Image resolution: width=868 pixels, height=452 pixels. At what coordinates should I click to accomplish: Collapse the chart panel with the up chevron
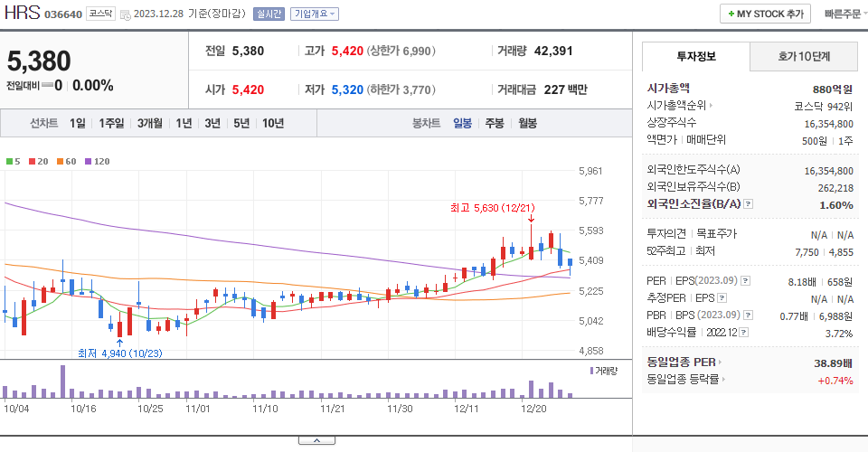click(316, 440)
